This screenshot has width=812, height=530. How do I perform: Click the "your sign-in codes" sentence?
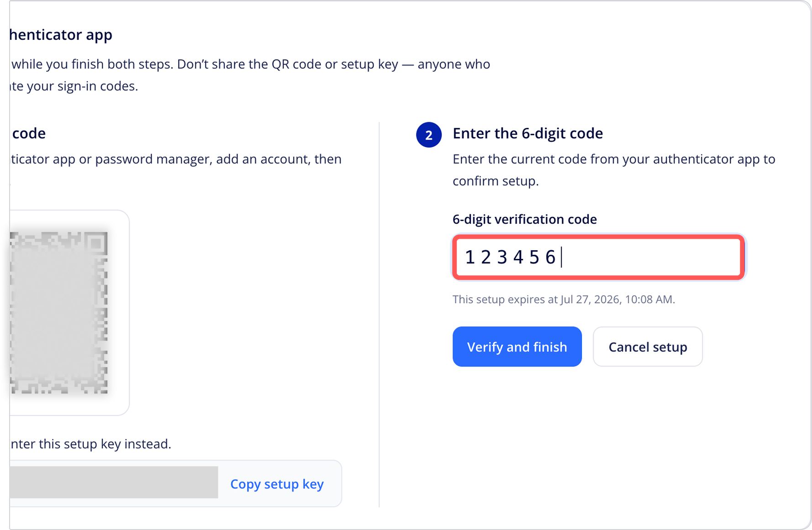tap(74, 86)
